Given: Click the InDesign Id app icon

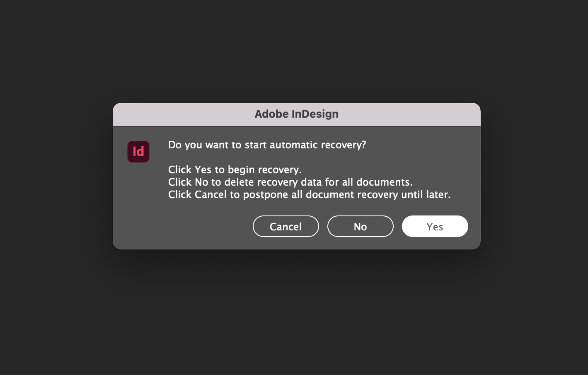Looking at the screenshot, I should pos(138,152).
